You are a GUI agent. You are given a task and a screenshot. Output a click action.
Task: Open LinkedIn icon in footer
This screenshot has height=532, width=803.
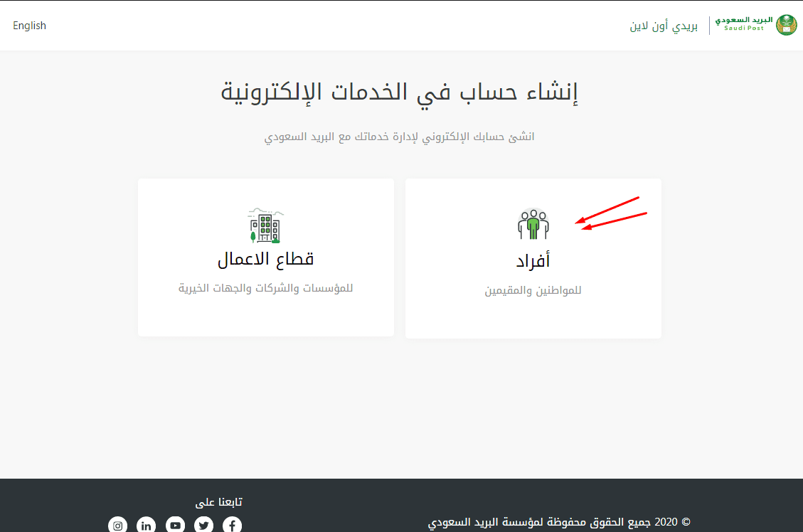pos(146,524)
